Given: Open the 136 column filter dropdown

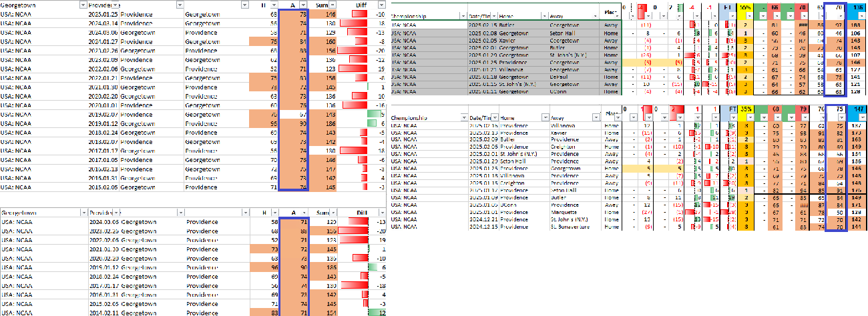Looking at the screenshot, I should (861, 15).
